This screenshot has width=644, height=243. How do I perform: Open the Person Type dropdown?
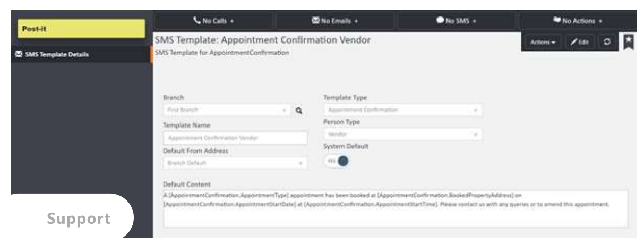(x=402, y=135)
